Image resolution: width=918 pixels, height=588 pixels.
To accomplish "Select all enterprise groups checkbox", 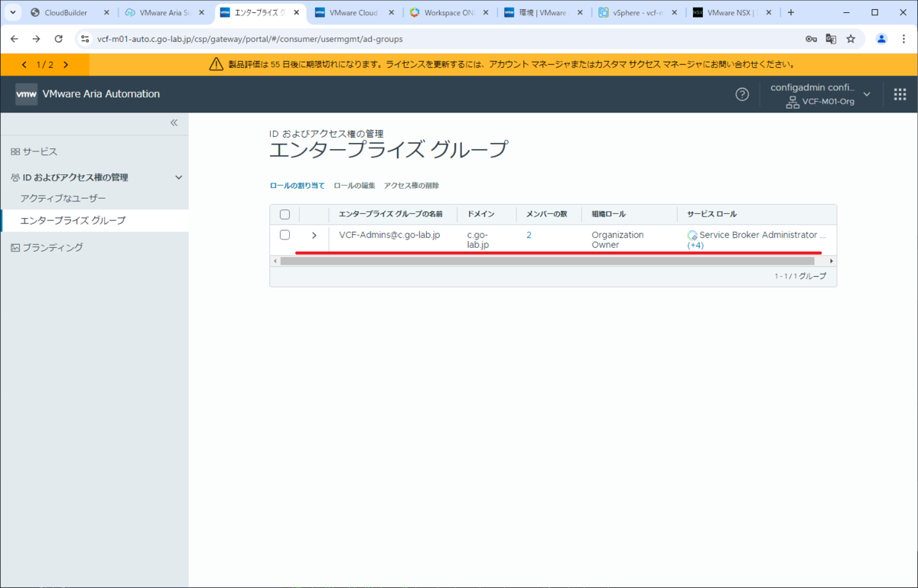I will tap(285, 214).
